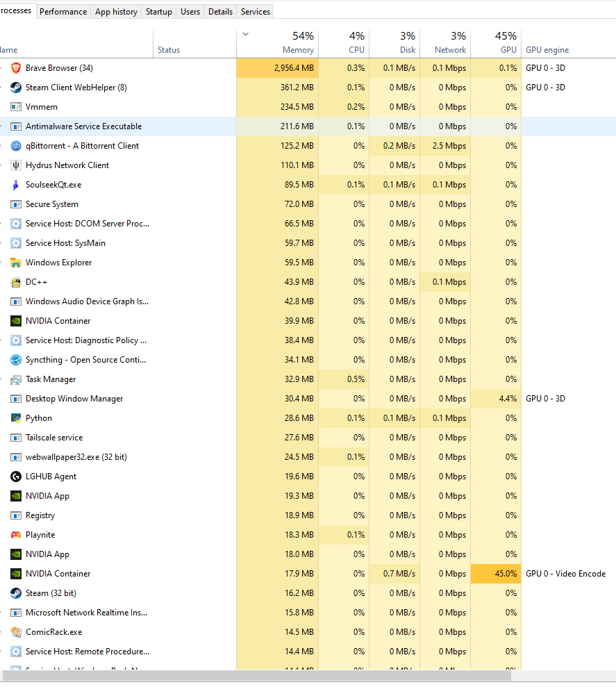Screen dimensions: 616x687
Task: Click the horizontal scrollbar at the bottom
Action: 257,676
